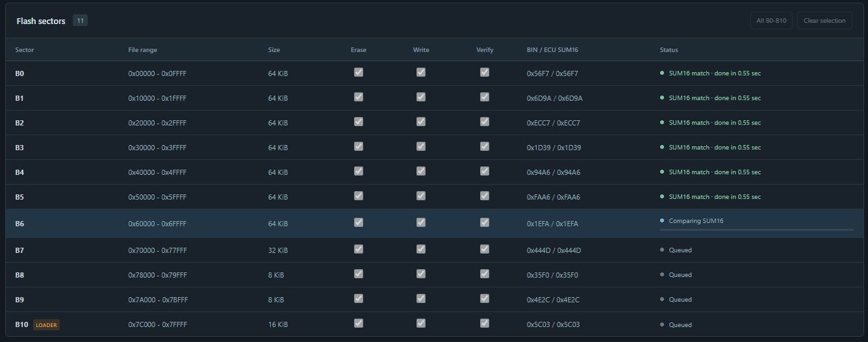Toggle the Verify checkbox for sector B2
868x342 pixels.
point(485,122)
